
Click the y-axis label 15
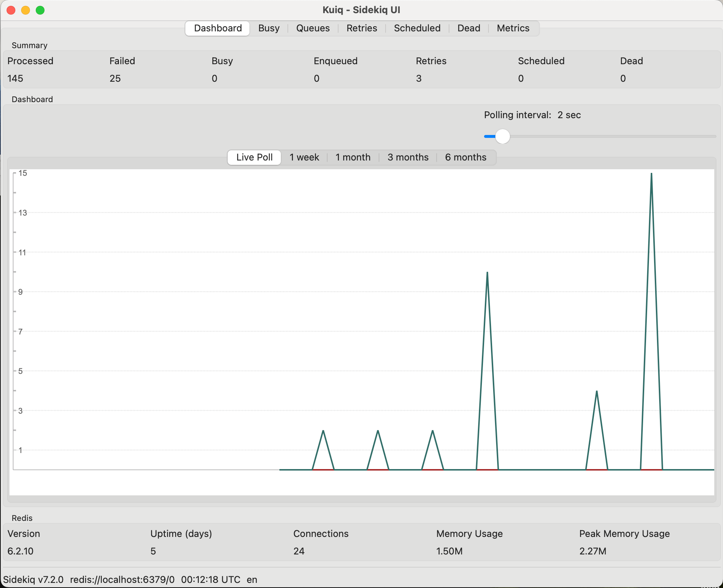click(23, 173)
